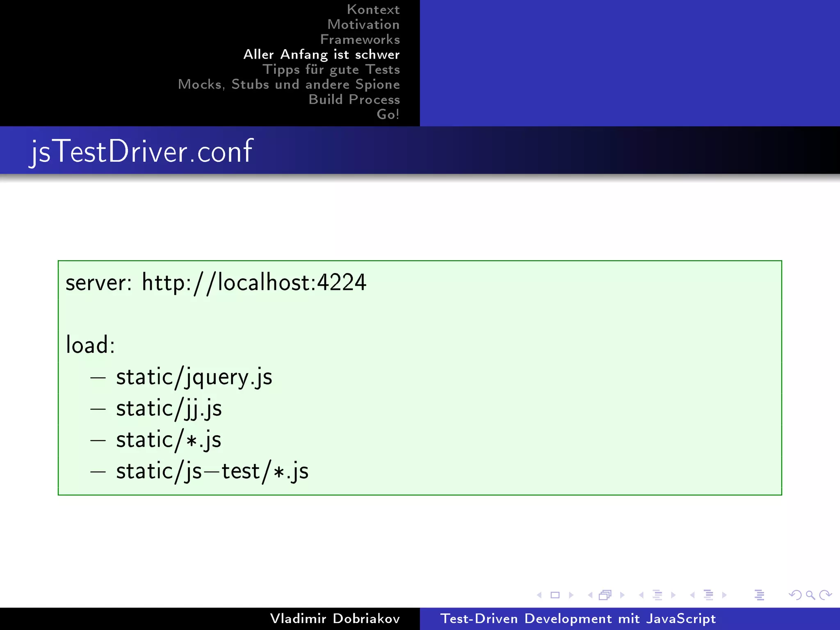Click the search magnifier icon
Viewport: 840px width, 630px height.
[810, 595]
